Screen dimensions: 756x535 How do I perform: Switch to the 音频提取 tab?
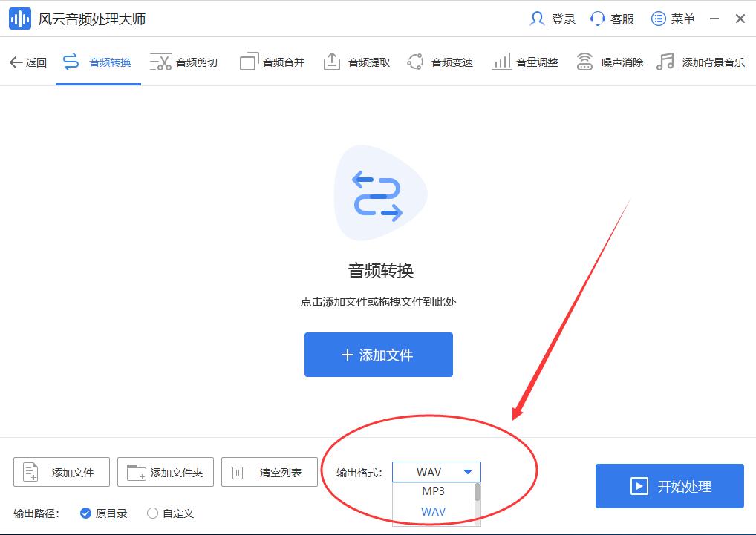356,62
